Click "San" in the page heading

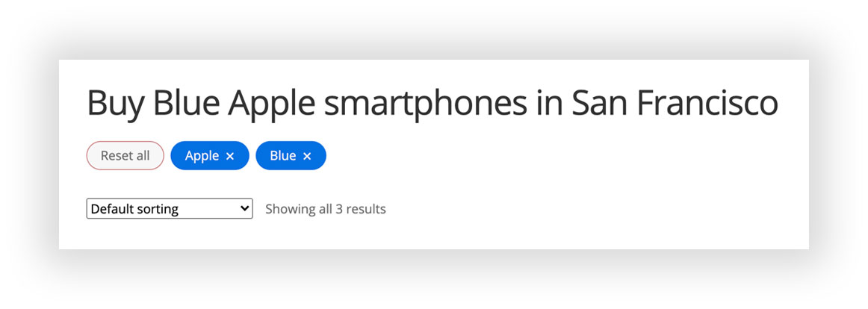[x=600, y=103]
